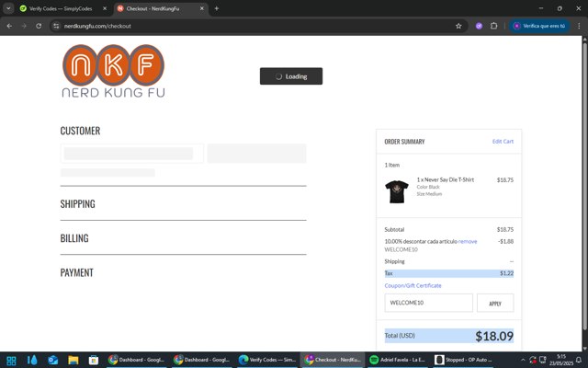The image size is (588, 368).
Task: Click the BILLING section heading
Action: pyautogui.click(x=74, y=238)
